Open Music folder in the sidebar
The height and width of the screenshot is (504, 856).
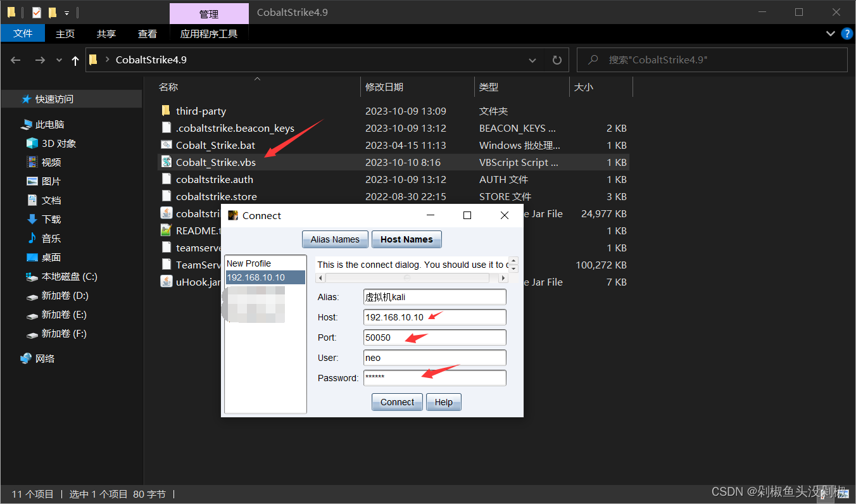(x=44, y=239)
